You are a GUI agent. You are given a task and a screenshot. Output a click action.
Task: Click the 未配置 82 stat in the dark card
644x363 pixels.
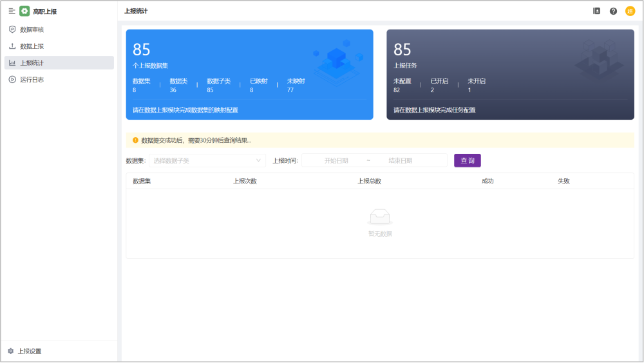[402, 86]
